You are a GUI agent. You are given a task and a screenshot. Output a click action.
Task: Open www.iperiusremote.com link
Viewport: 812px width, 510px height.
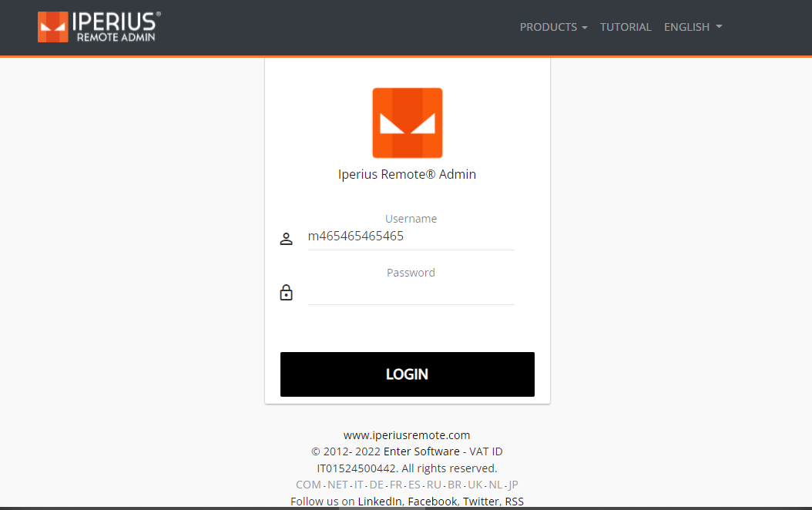tap(407, 435)
